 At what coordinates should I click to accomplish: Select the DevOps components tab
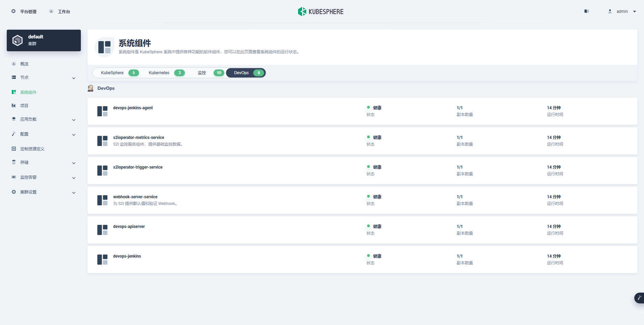(x=246, y=73)
